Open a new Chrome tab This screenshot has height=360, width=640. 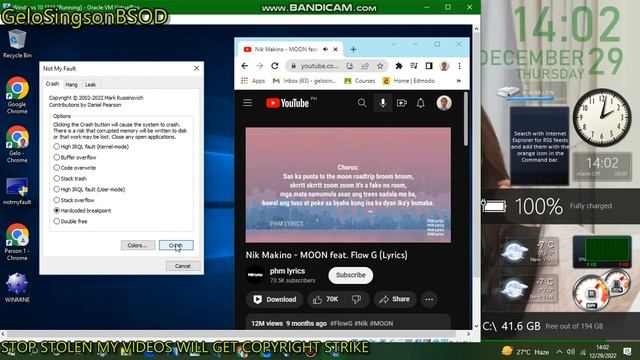click(x=353, y=49)
